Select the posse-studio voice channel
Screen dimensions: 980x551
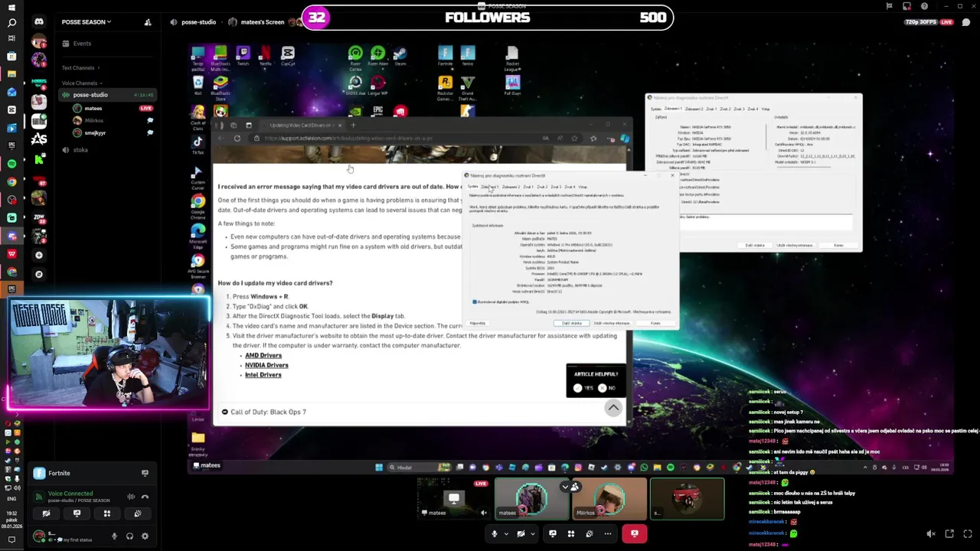(x=106, y=95)
